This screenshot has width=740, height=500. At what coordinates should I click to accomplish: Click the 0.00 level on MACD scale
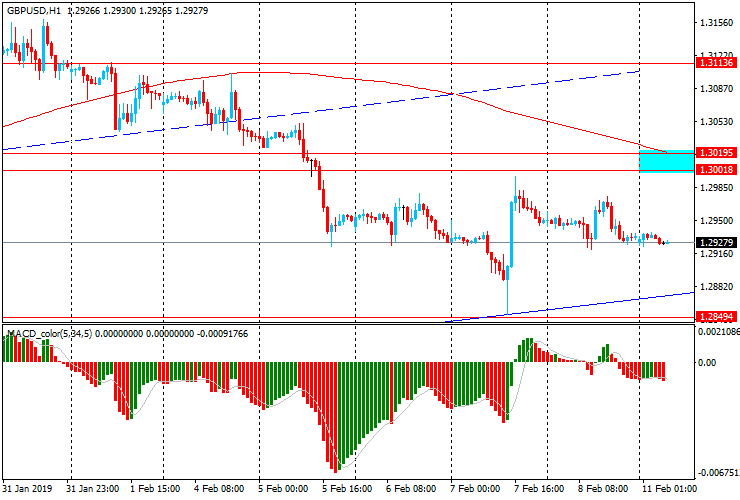pos(707,363)
